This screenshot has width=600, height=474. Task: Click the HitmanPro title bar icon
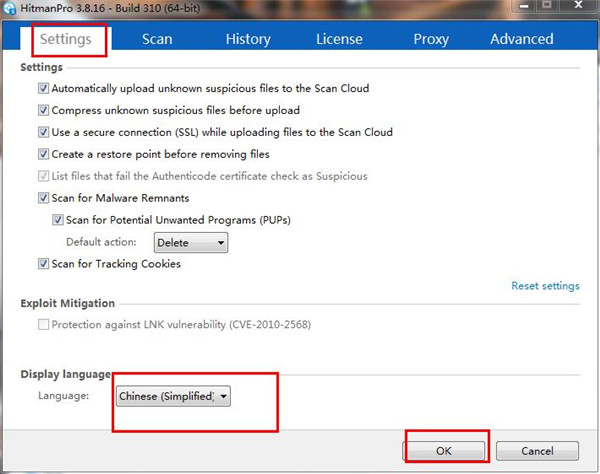point(9,9)
